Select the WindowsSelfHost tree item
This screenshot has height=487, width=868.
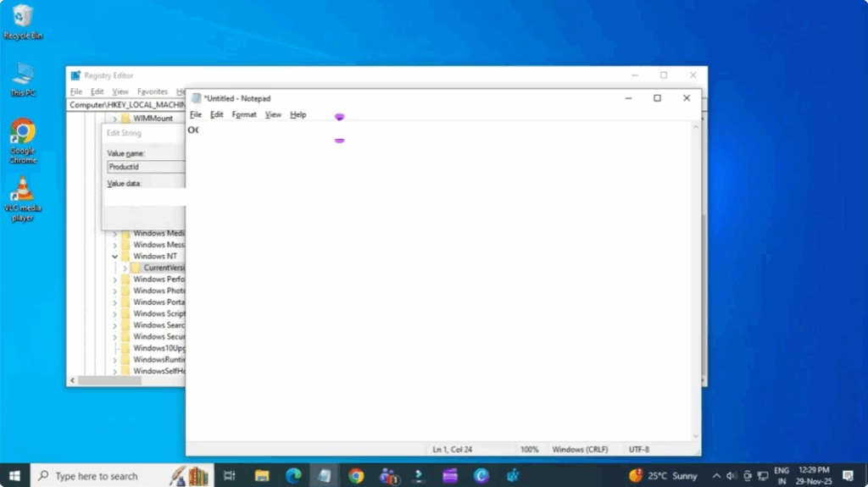point(159,371)
